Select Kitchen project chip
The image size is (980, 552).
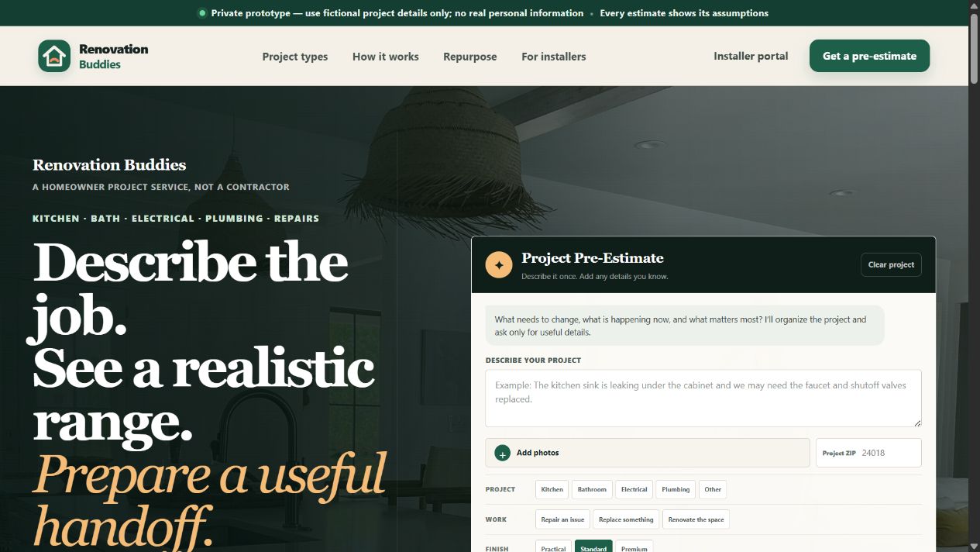click(x=552, y=489)
